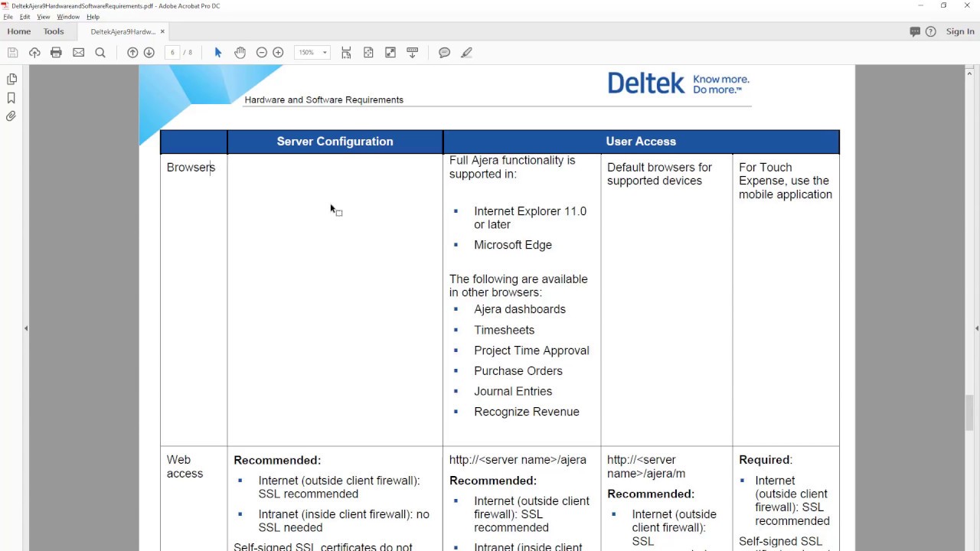Open the attachments paperclip panel icon
Screen dimensions: 980x551
point(11,116)
